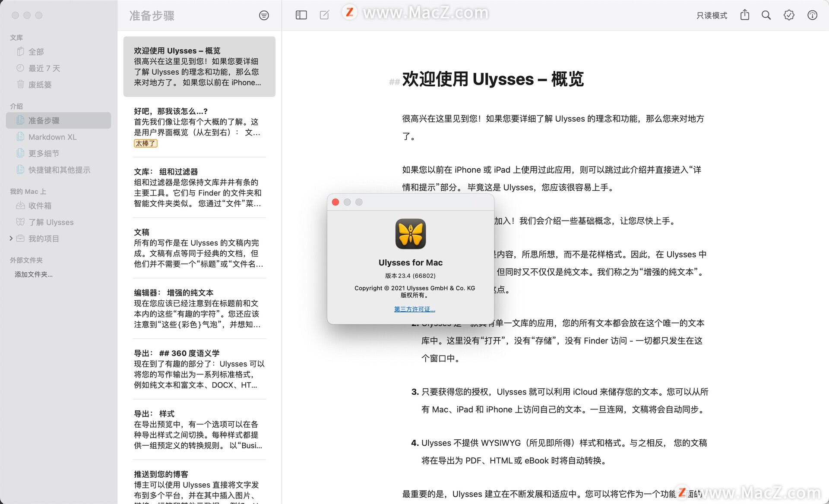The height and width of the screenshot is (504, 829).
Task: Click the 我的 Mac 上 section header
Action: 28,192
